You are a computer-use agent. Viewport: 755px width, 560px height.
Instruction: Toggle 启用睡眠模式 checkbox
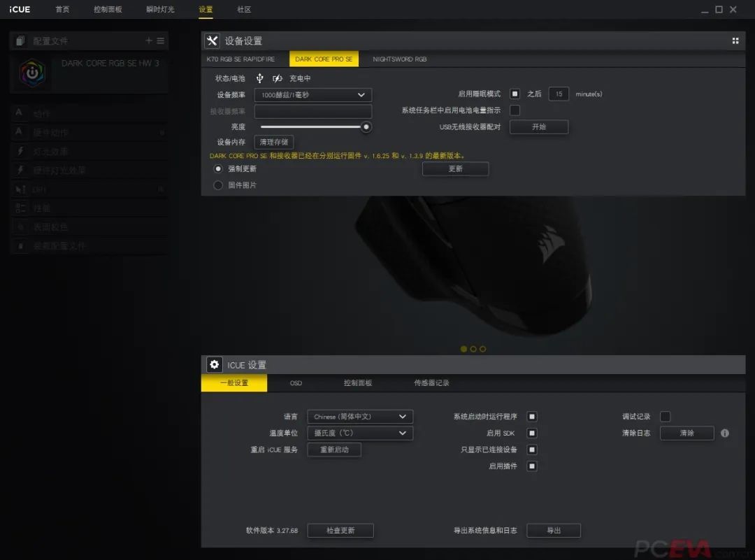pyautogui.click(x=515, y=94)
